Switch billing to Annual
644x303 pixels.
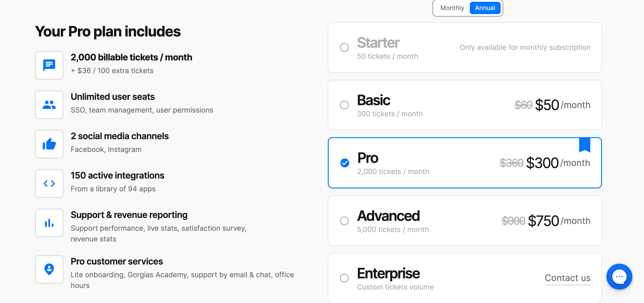point(485,8)
